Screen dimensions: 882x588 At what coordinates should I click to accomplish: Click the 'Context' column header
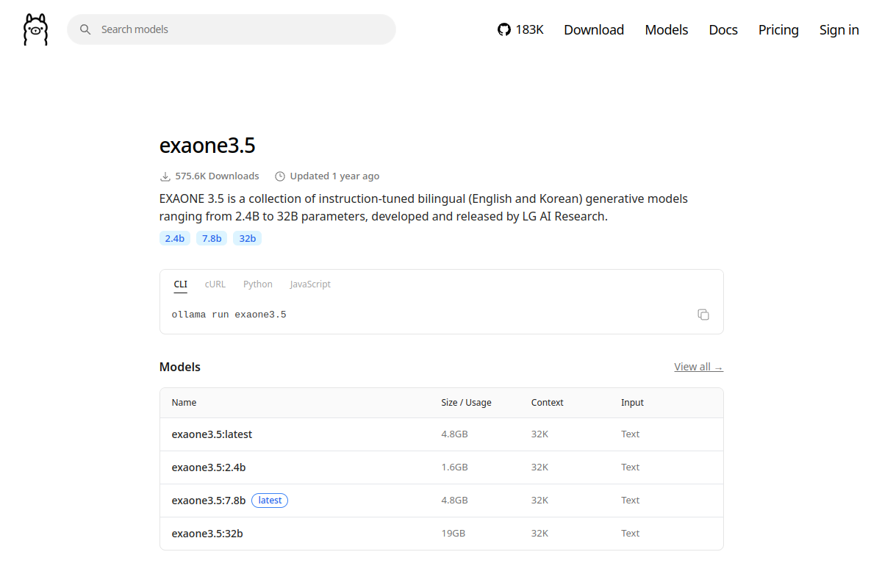click(547, 403)
